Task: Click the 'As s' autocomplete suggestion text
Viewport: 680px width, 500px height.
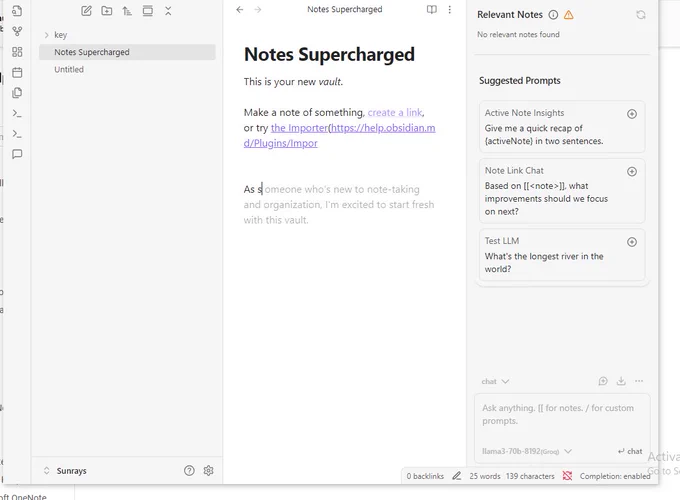Action: (x=339, y=205)
